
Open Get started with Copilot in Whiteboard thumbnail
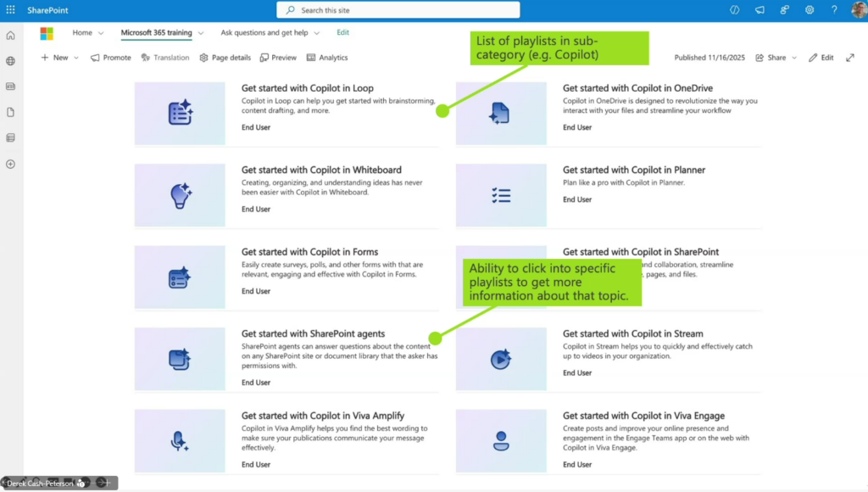point(180,195)
